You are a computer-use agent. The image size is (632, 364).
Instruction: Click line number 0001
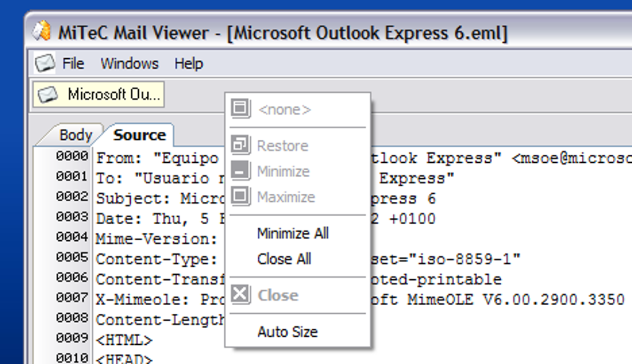pyautogui.click(x=72, y=176)
